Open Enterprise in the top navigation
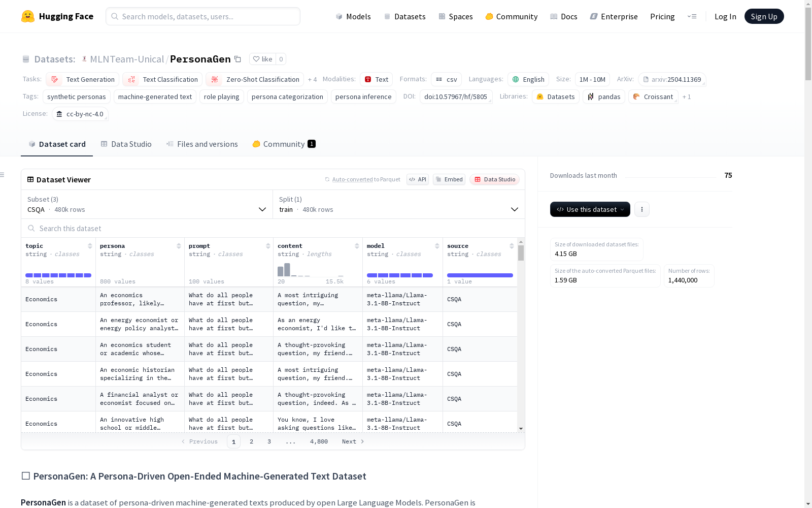 coord(614,16)
